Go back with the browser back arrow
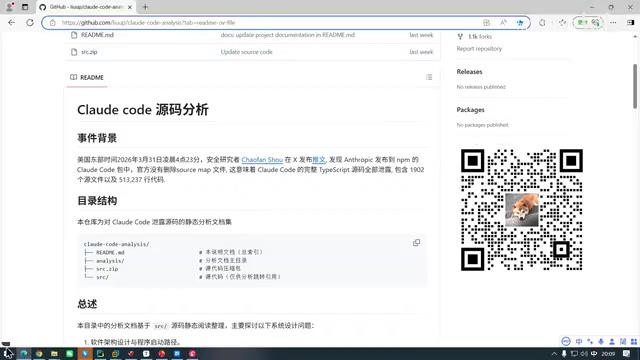This screenshot has height=360, width=640. click(11, 22)
